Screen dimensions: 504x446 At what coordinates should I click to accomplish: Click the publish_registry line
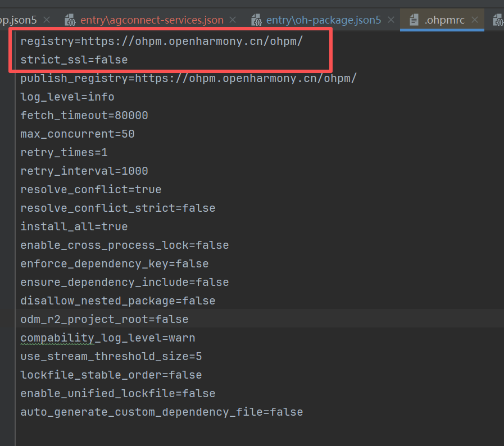point(188,78)
